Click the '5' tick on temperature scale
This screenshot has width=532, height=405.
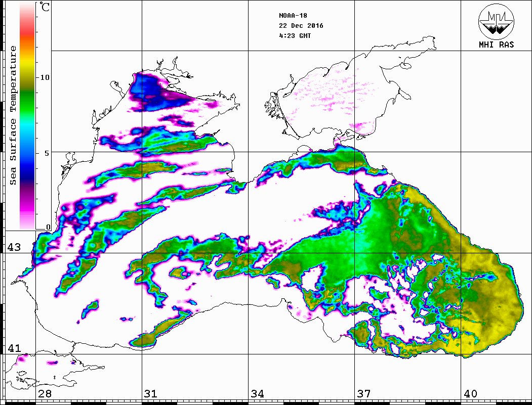coord(47,153)
